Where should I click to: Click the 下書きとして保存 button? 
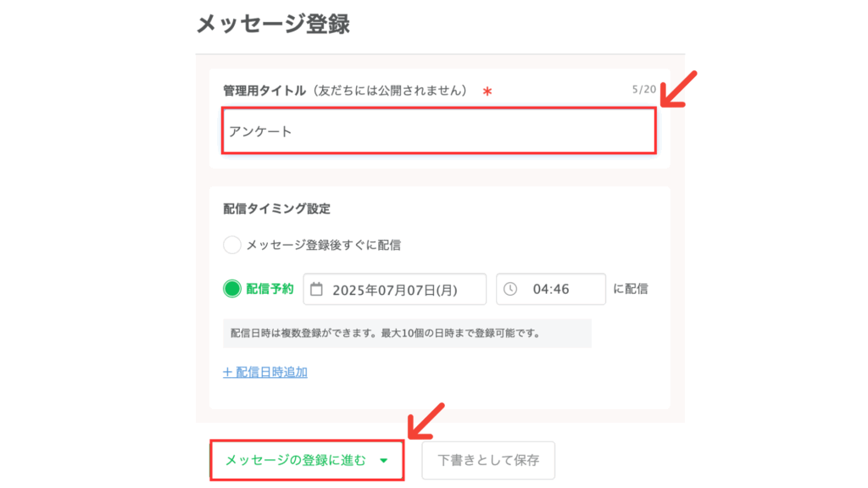pos(488,460)
